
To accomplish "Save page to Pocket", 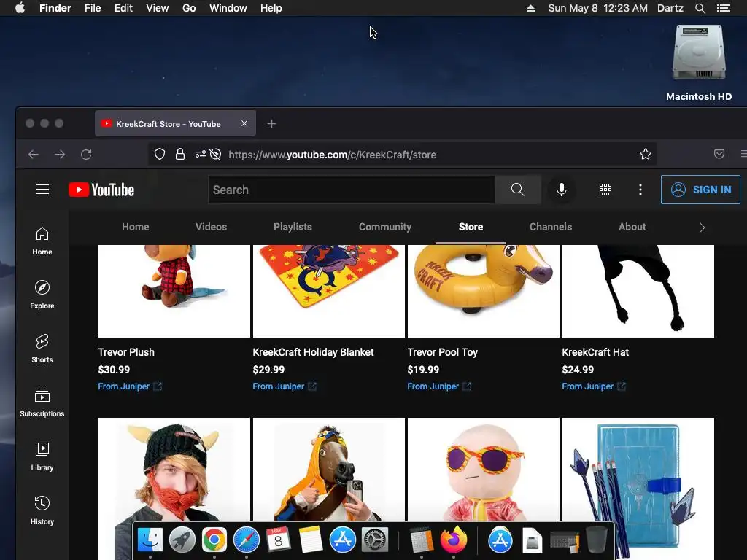I will (x=719, y=154).
